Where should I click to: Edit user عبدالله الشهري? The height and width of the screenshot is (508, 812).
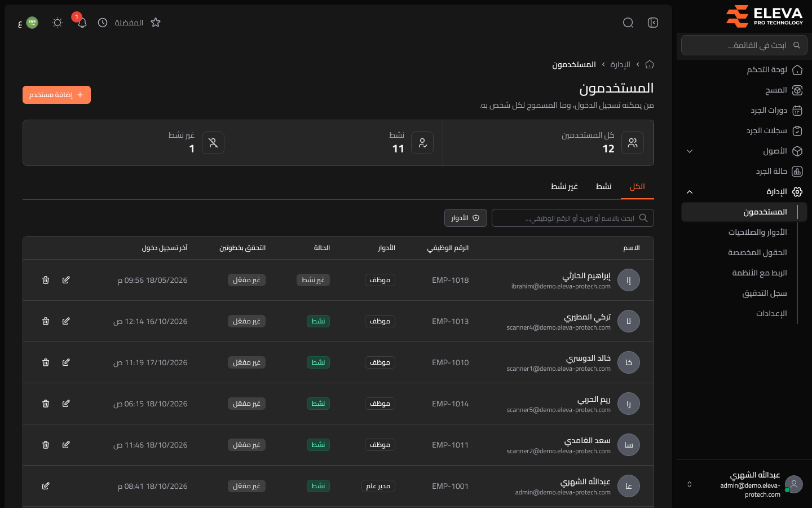(x=46, y=486)
